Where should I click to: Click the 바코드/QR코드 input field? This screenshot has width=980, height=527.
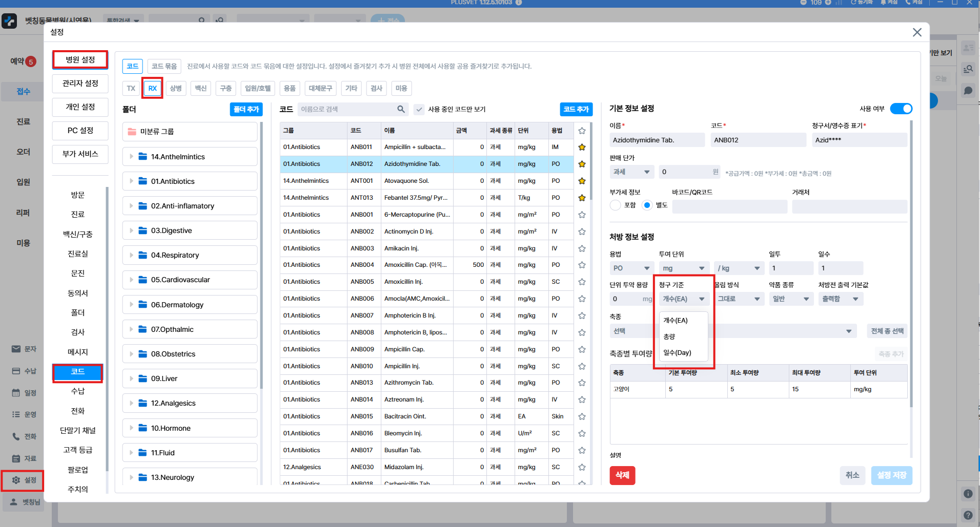pos(729,206)
